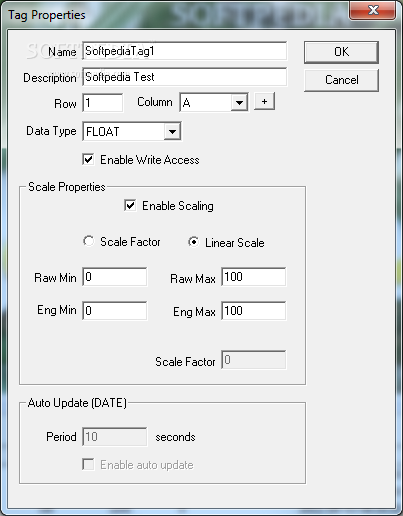Click the Raw Min input box
Viewport: 403px width, 516px height.
coord(114,277)
